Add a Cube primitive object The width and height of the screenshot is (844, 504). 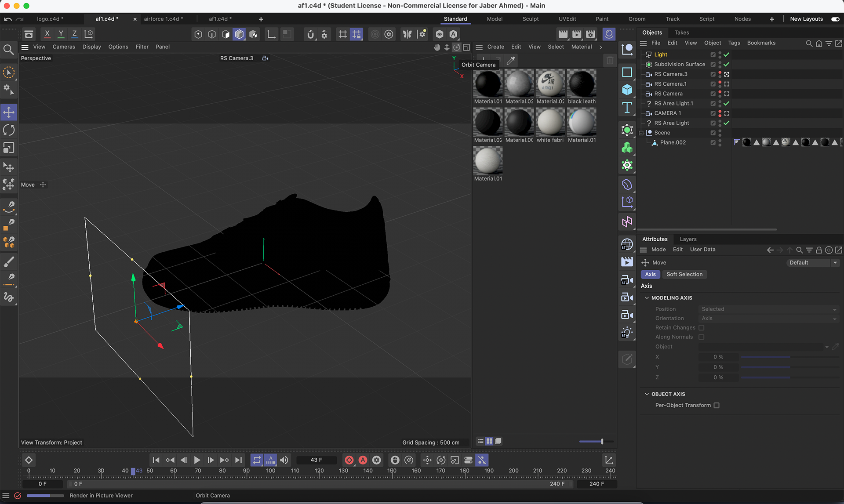point(627,90)
